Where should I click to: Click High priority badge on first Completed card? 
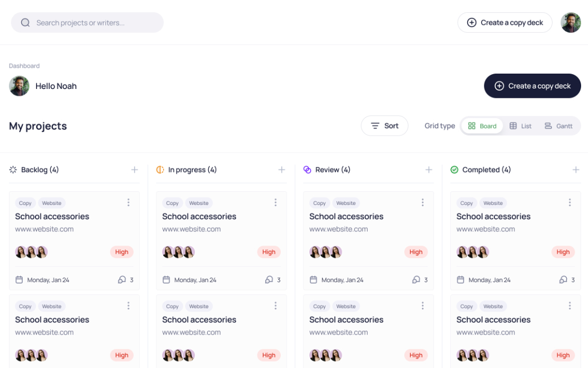tap(563, 252)
